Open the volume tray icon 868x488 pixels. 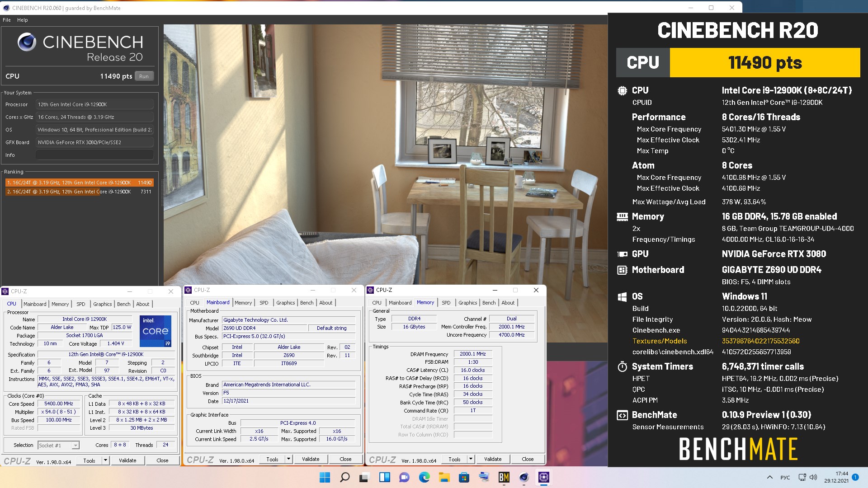(813, 477)
